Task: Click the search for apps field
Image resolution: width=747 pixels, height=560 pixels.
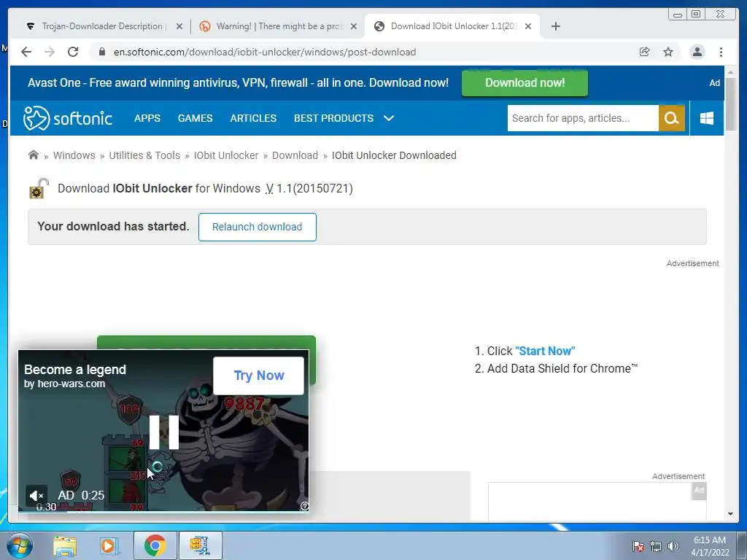Action: pyautogui.click(x=583, y=118)
